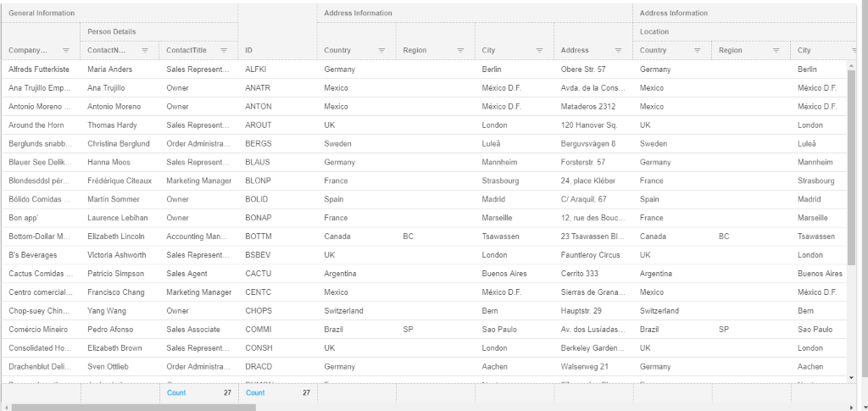Open the Address column filter icon

618,51
